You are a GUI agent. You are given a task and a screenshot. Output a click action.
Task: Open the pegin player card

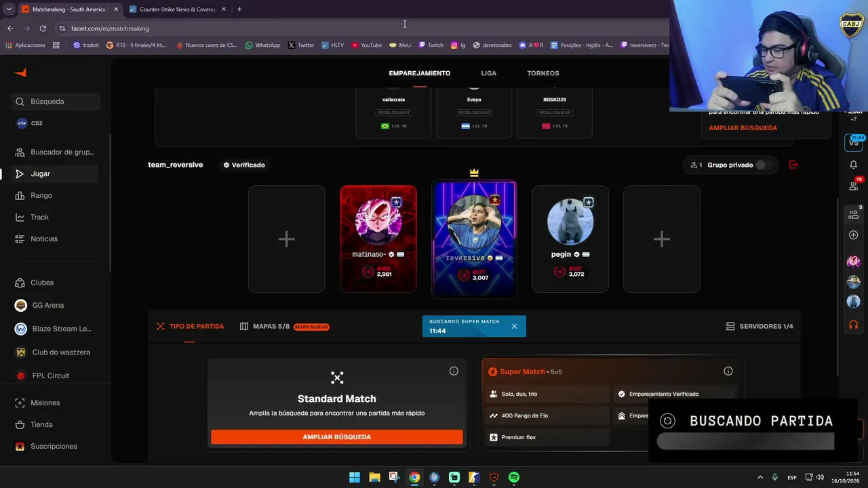coord(570,239)
